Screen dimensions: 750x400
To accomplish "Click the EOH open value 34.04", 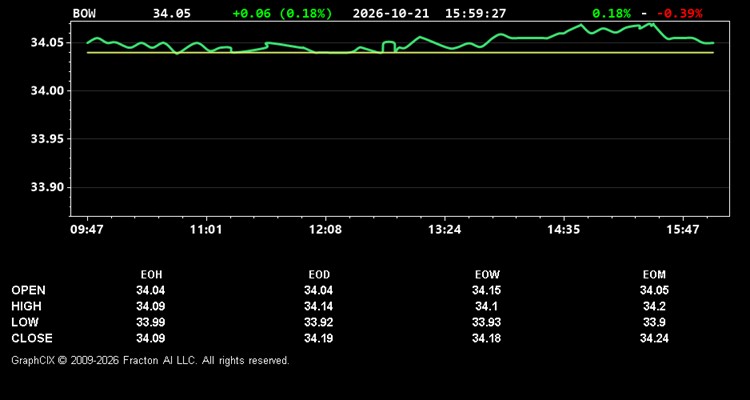I will pyautogui.click(x=151, y=290).
